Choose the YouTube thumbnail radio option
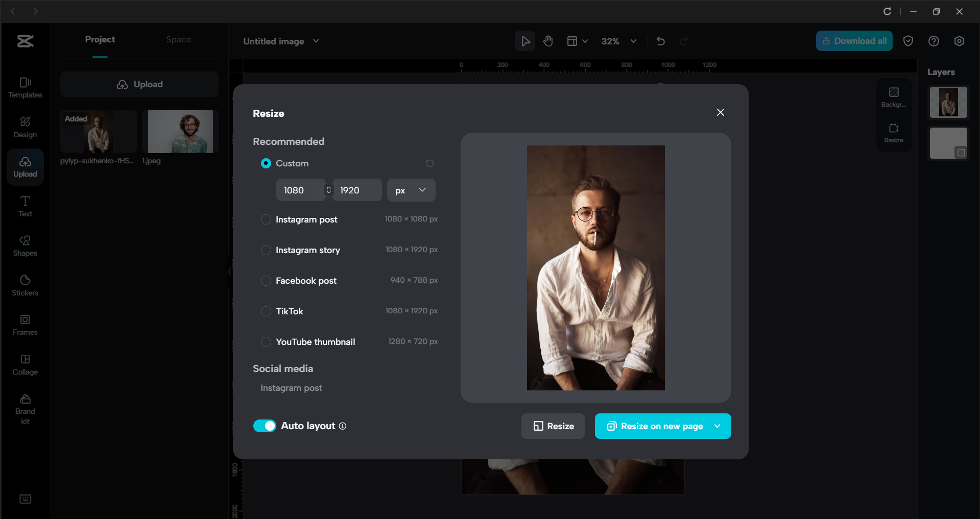Viewport: 980px width, 519px height. coord(266,342)
